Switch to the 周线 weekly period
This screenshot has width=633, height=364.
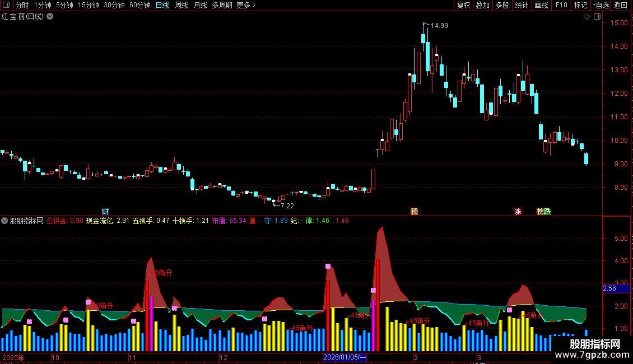click(181, 5)
